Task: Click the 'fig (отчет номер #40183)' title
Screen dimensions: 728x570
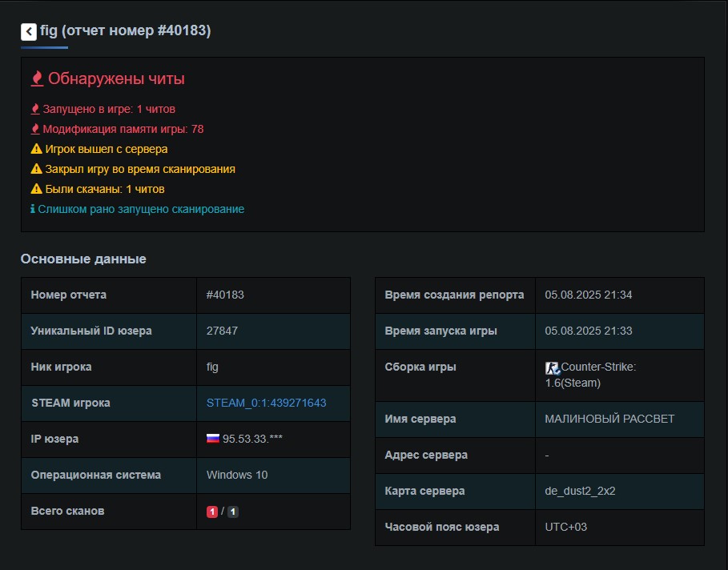Action: coord(126,30)
